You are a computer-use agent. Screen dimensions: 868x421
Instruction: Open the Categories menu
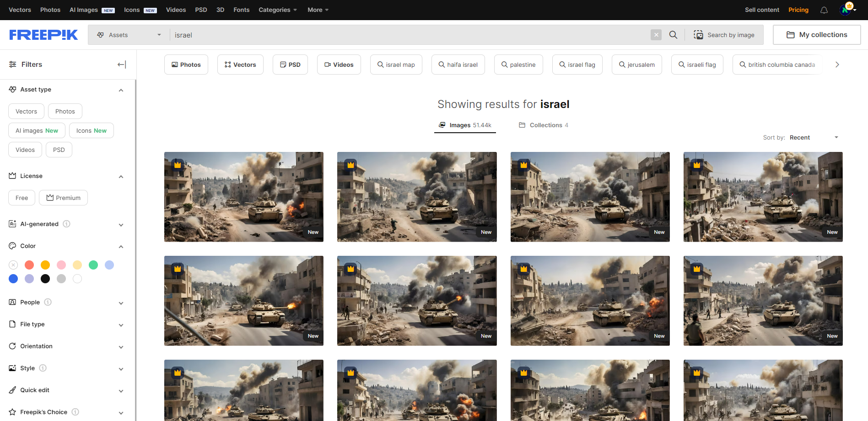point(278,10)
